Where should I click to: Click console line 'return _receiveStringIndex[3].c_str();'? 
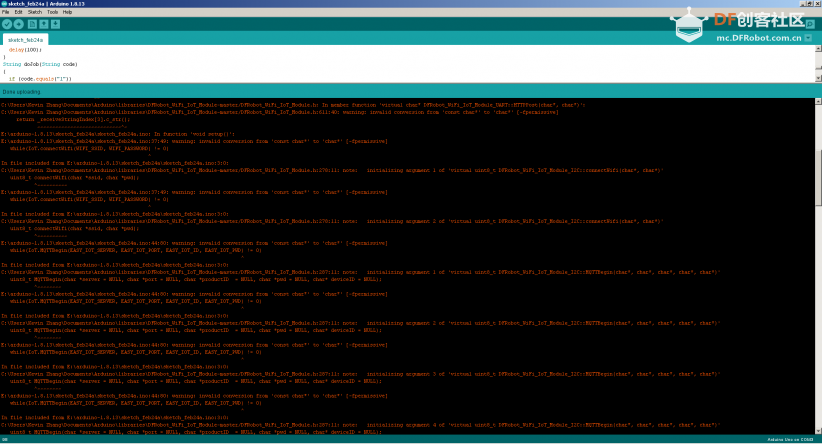tap(72, 119)
